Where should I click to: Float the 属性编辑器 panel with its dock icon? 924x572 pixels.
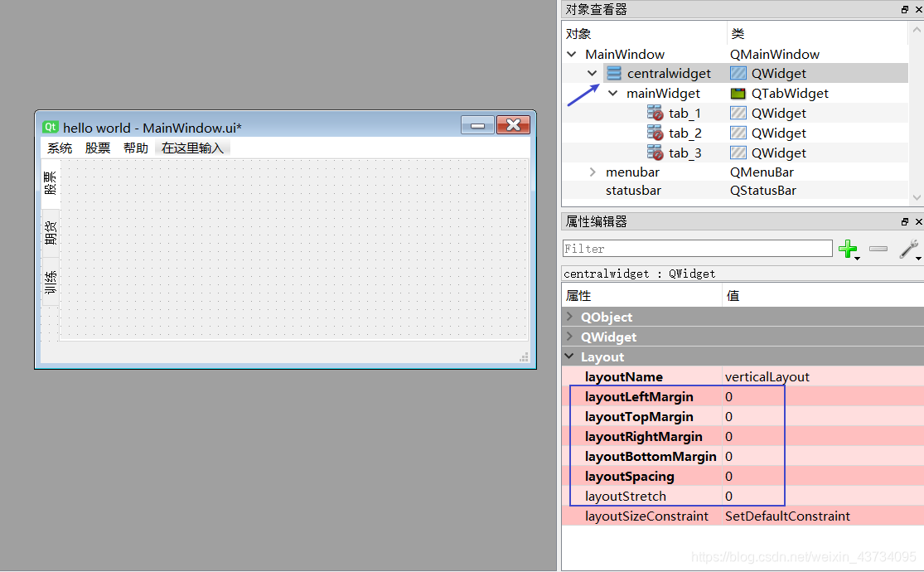click(x=905, y=221)
